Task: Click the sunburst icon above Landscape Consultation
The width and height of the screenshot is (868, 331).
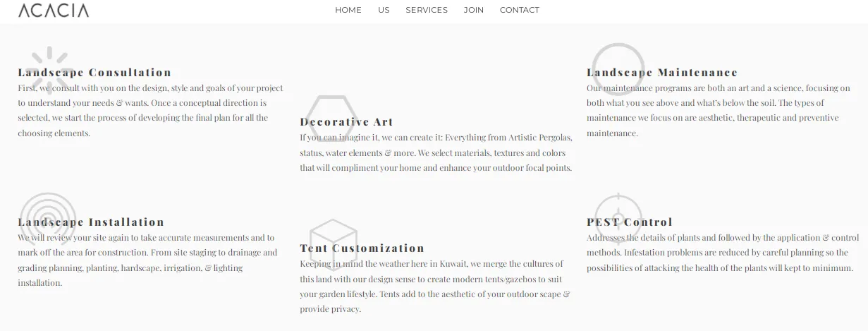Action: click(49, 69)
